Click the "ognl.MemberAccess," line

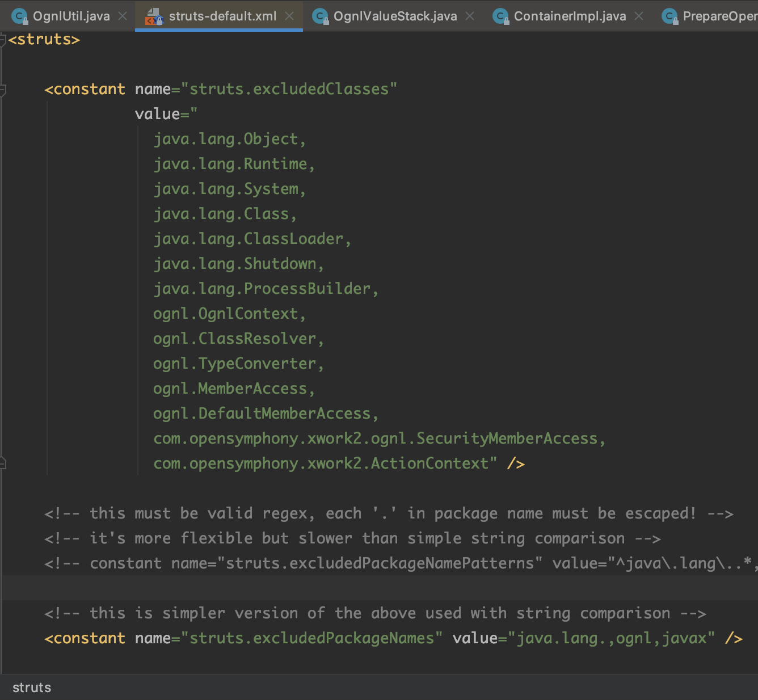[234, 389]
